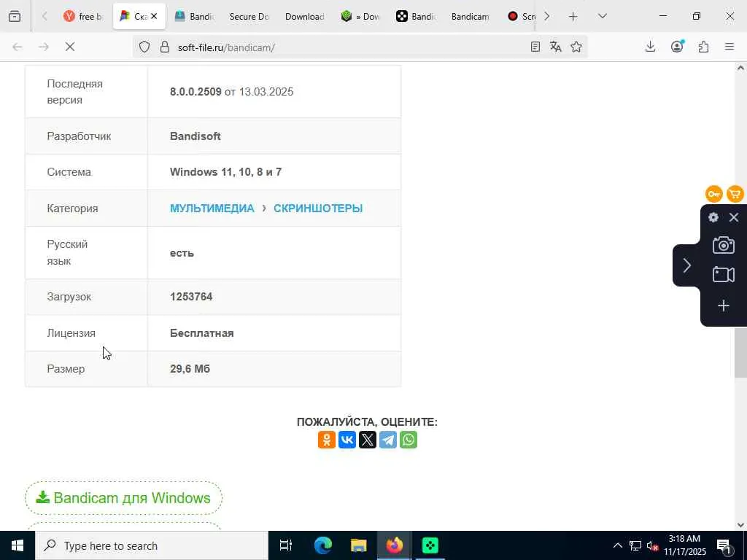Share via WhatsApp icon
Screen dimensions: 747x560
point(409,440)
